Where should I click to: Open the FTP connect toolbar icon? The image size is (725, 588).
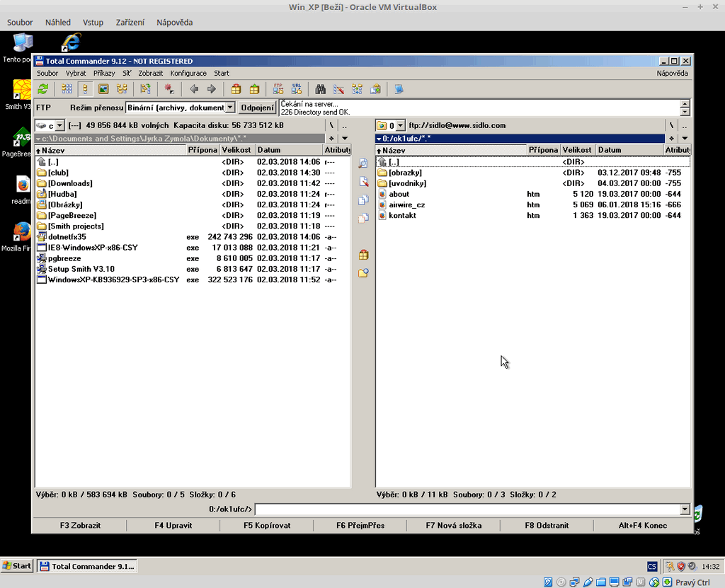click(x=278, y=89)
